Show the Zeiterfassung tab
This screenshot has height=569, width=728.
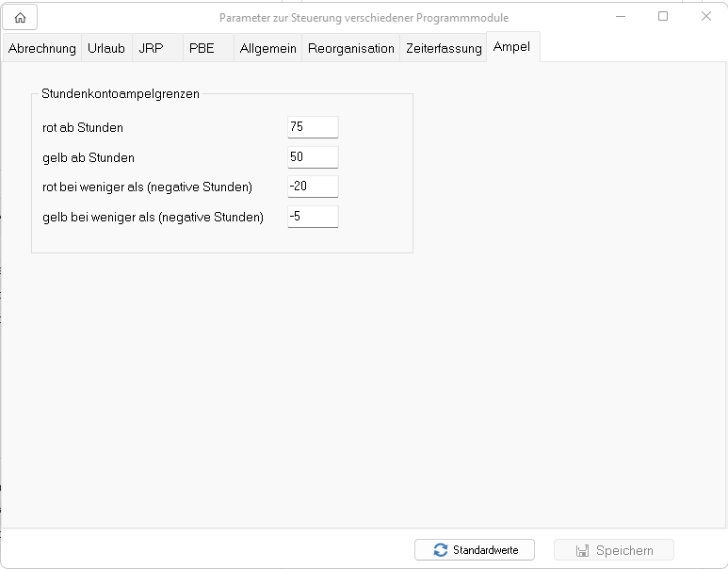point(444,48)
